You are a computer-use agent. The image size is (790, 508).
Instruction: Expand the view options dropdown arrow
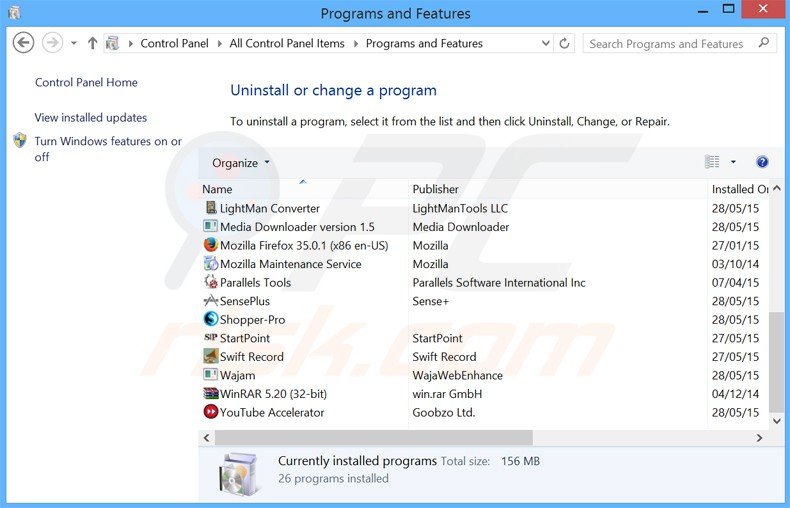click(x=733, y=162)
